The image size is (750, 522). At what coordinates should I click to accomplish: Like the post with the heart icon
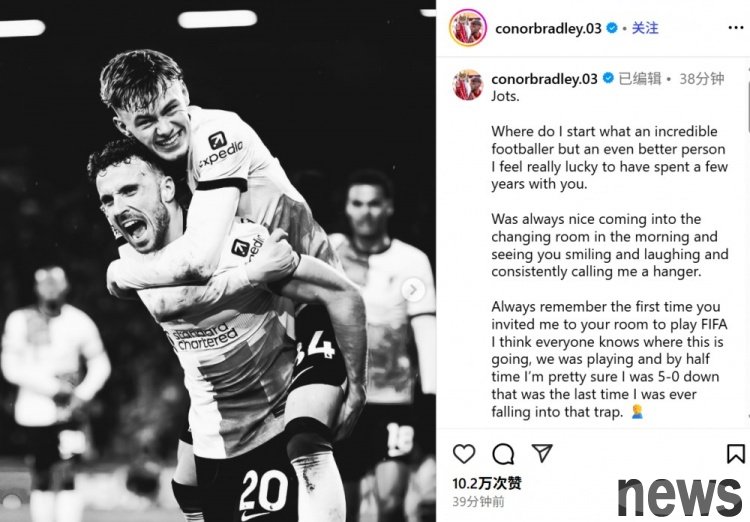point(464,454)
